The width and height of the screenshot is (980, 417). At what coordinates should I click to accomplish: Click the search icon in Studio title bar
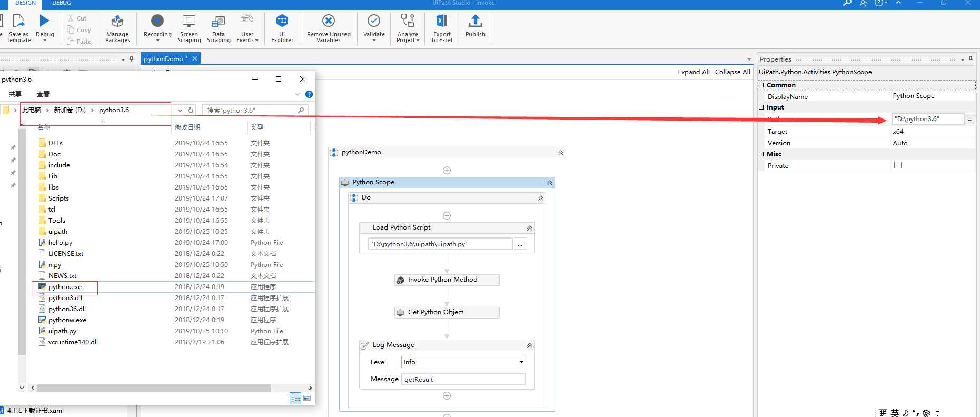[x=847, y=3]
